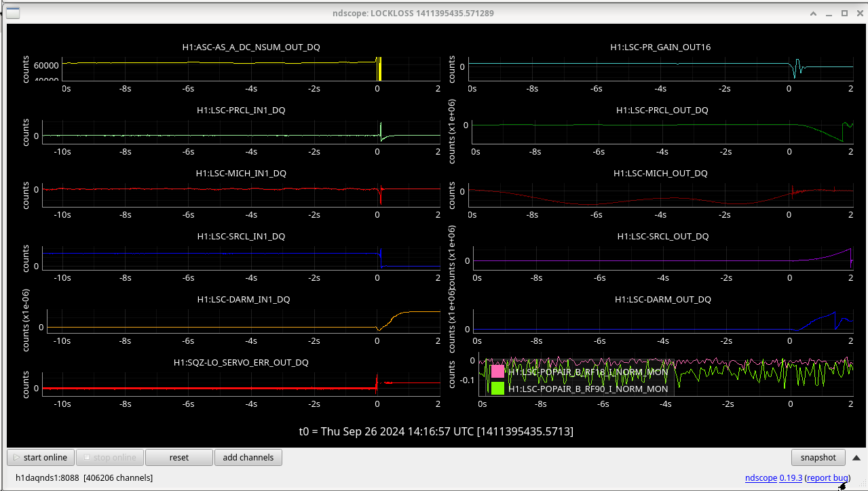Click the window title ndscope: LOCKLOSS text
Screen dimensions: 868x491
tap(413, 13)
